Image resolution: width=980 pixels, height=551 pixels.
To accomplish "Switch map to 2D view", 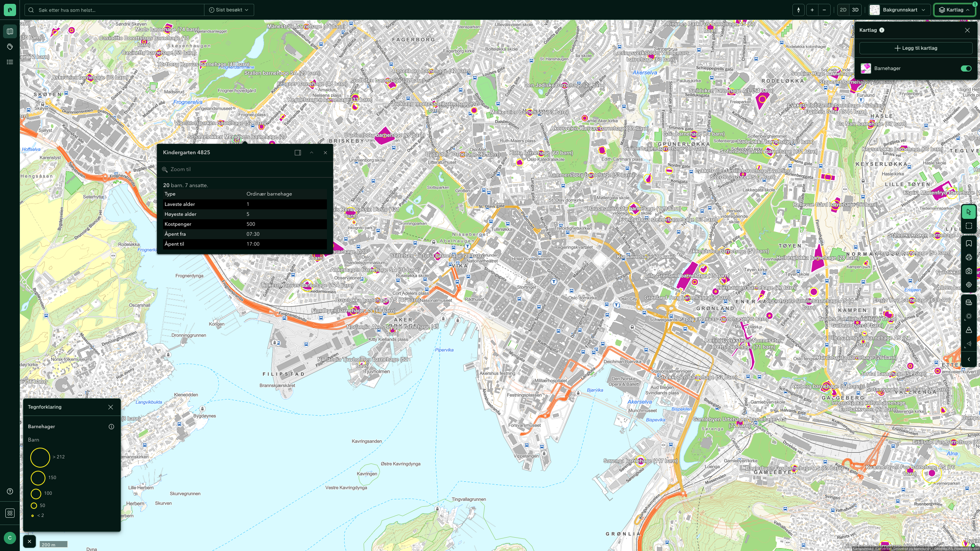I will point(843,10).
